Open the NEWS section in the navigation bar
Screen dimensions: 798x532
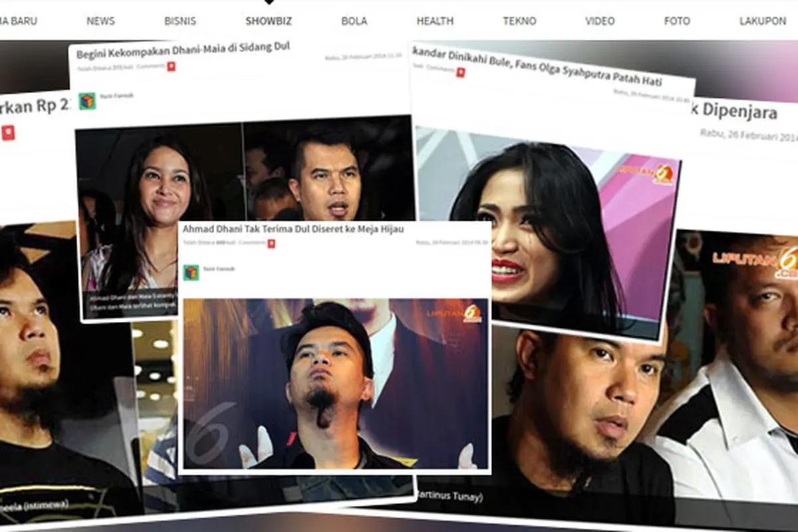tap(100, 21)
